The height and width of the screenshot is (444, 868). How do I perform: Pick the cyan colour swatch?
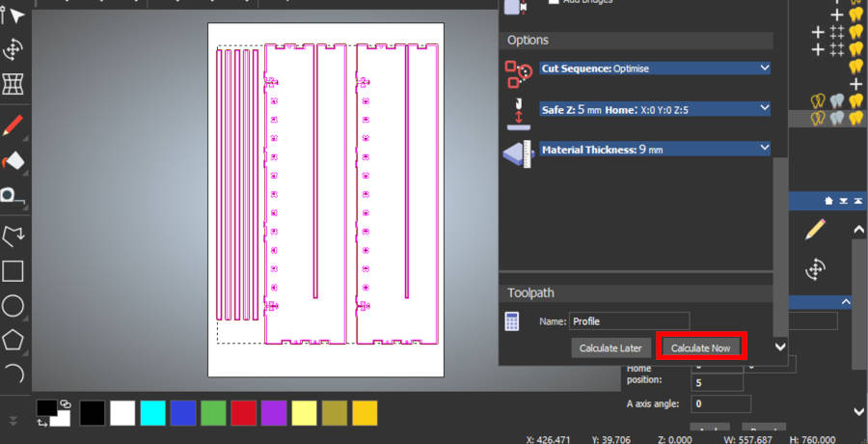152,413
